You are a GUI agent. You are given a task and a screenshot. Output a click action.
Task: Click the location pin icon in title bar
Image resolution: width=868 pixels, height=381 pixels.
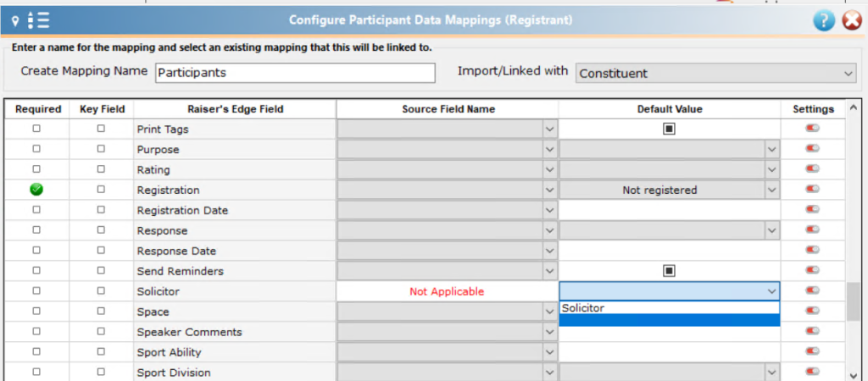click(15, 21)
